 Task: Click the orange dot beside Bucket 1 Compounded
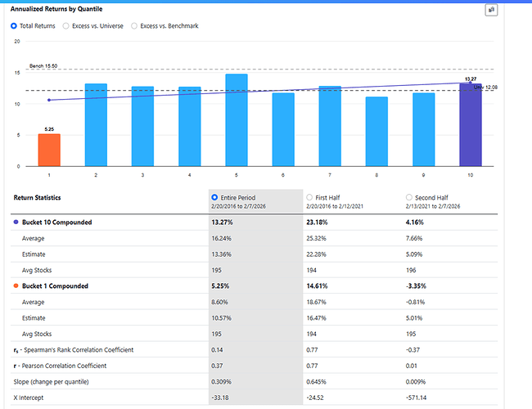coord(15,285)
